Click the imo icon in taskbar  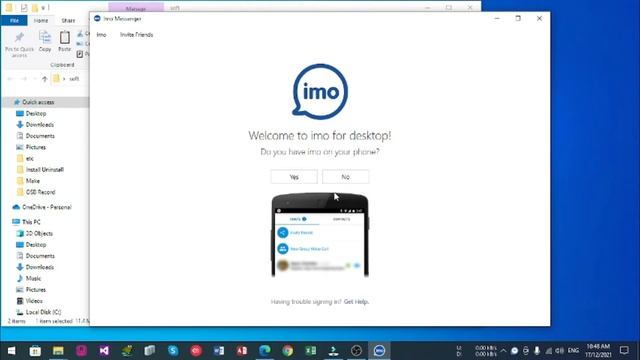[x=379, y=351]
